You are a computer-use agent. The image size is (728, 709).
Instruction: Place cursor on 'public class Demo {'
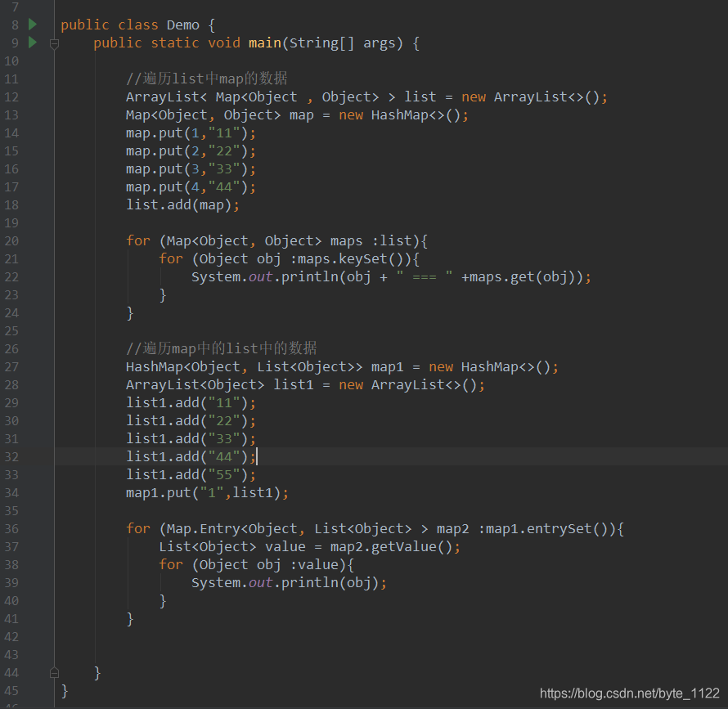pos(138,25)
